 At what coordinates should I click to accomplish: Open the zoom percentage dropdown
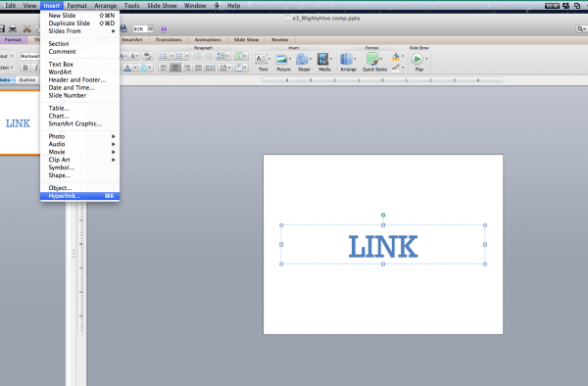tap(150, 28)
